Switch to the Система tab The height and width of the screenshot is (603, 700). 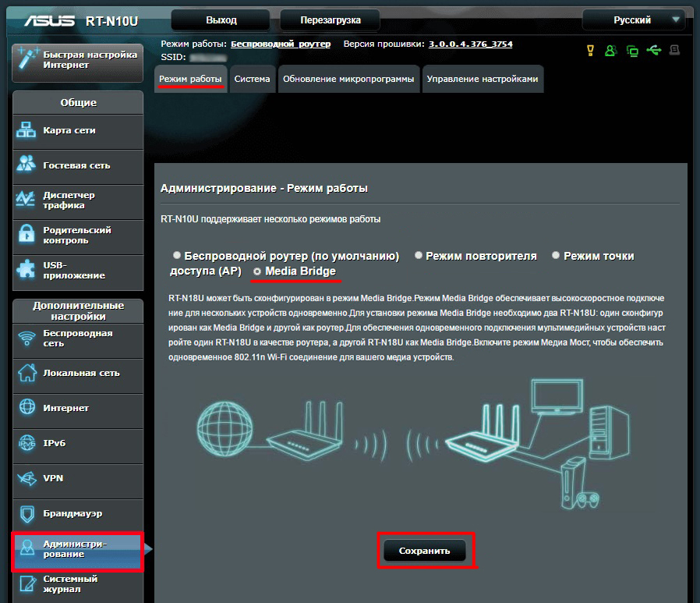pyautogui.click(x=252, y=79)
